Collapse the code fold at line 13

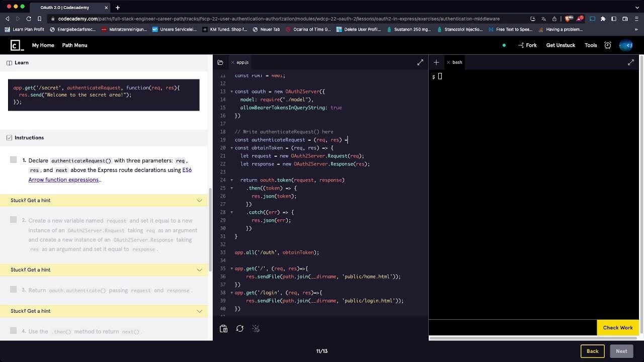(231, 92)
